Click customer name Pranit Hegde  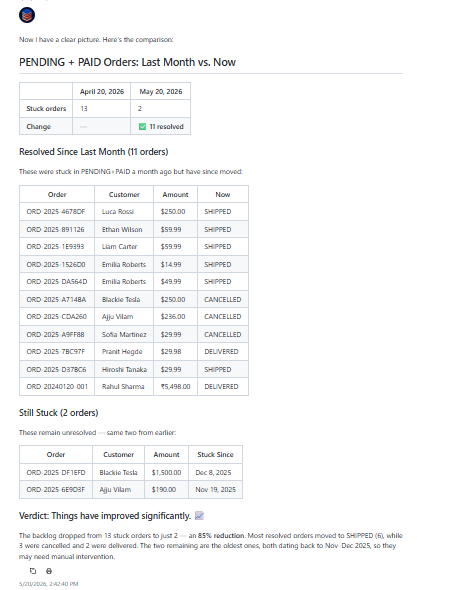click(x=122, y=351)
